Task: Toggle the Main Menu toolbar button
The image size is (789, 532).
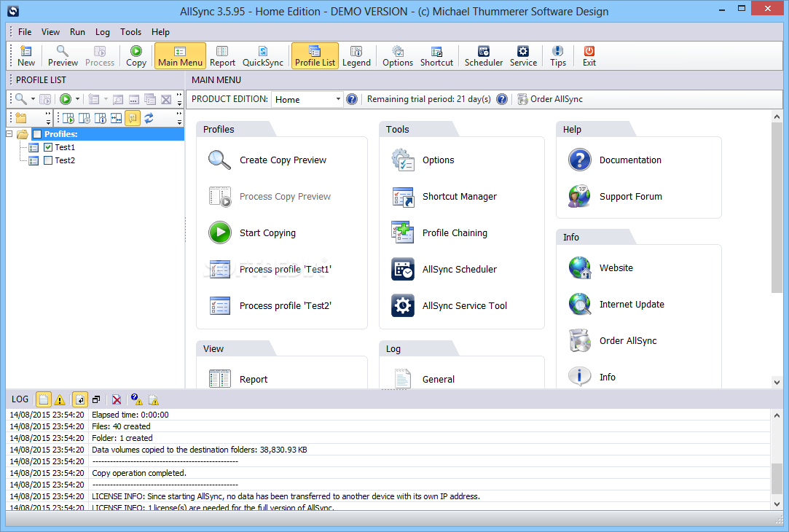Action: click(x=180, y=56)
